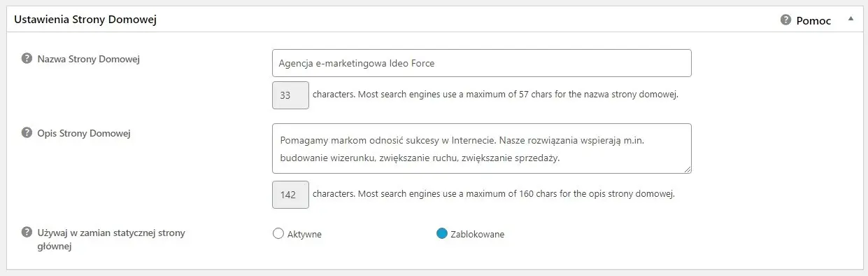Click the Ustawienia Strony Domowej panel title
Screen dimensions: 868x276
click(85, 20)
